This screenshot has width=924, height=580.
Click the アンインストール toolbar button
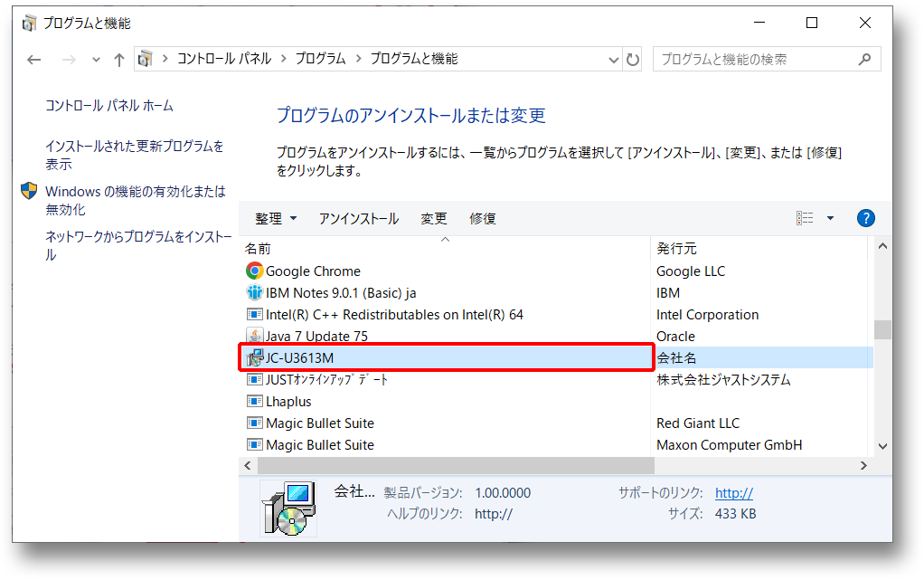359,218
